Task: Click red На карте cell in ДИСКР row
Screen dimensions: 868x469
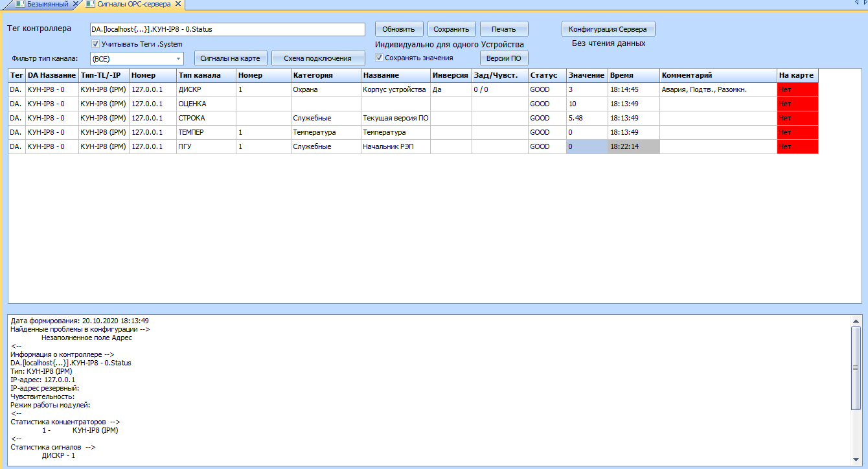Action: click(797, 89)
